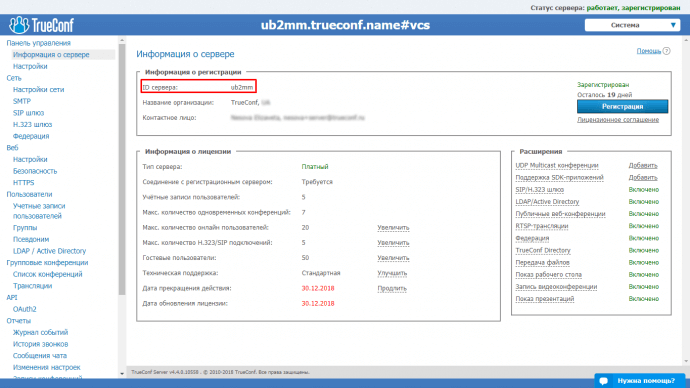Select Информация о сервере in sidebar
The image size is (690, 388).
pyautogui.click(x=51, y=55)
